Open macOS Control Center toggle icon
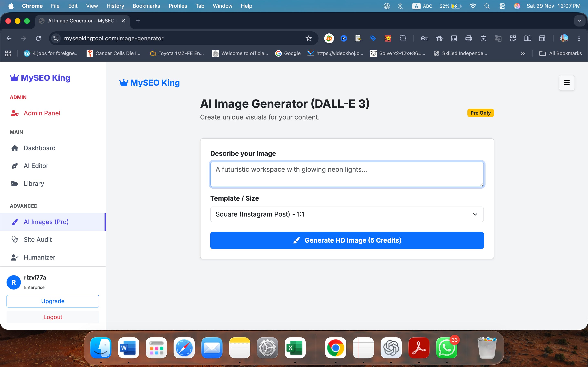This screenshot has width=588, height=367. click(x=502, y=6)
